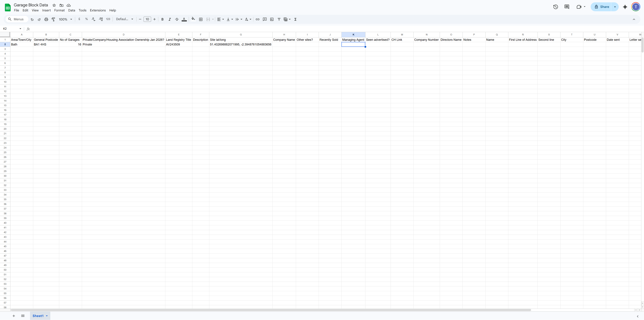Open the comments panel icon
This screenshot has width=644, height=320.
tap(567, 7)
